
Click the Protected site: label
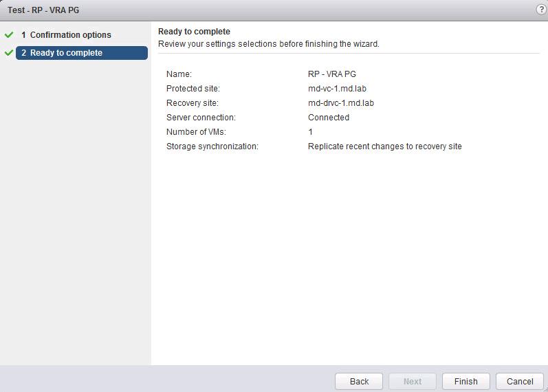click(193, 89)
